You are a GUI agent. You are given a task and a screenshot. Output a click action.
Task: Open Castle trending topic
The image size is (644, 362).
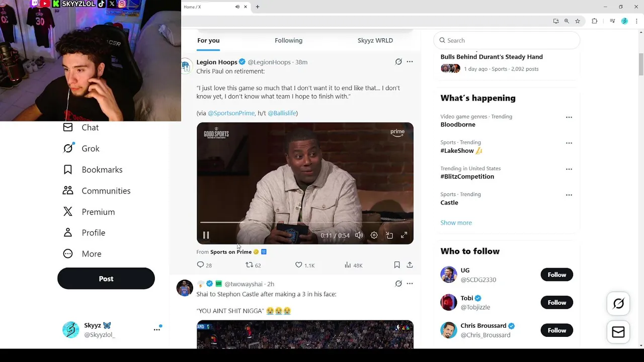pyautogui.click(x=449, y=203)
